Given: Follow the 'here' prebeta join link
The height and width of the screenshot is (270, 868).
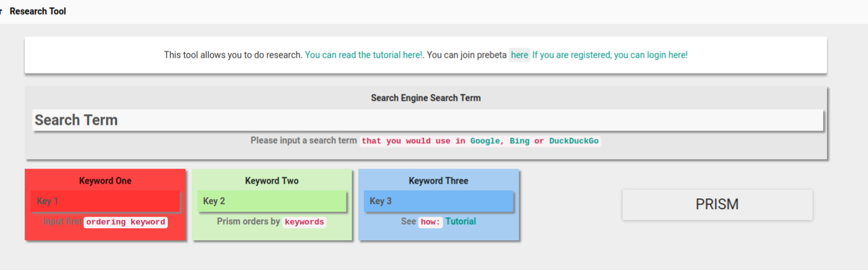Looking at the screenshot, I should [x=520, y=55].
